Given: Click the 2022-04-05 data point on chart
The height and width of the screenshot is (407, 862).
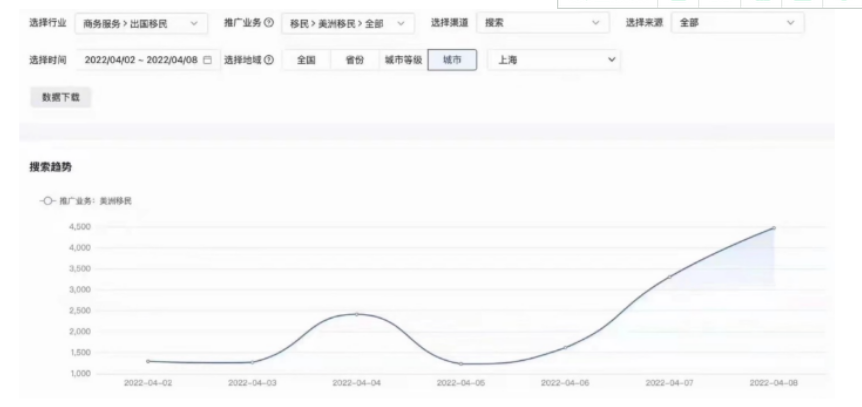Looking at the screenshot, I should pyautogui.click(x=461, y=364).
